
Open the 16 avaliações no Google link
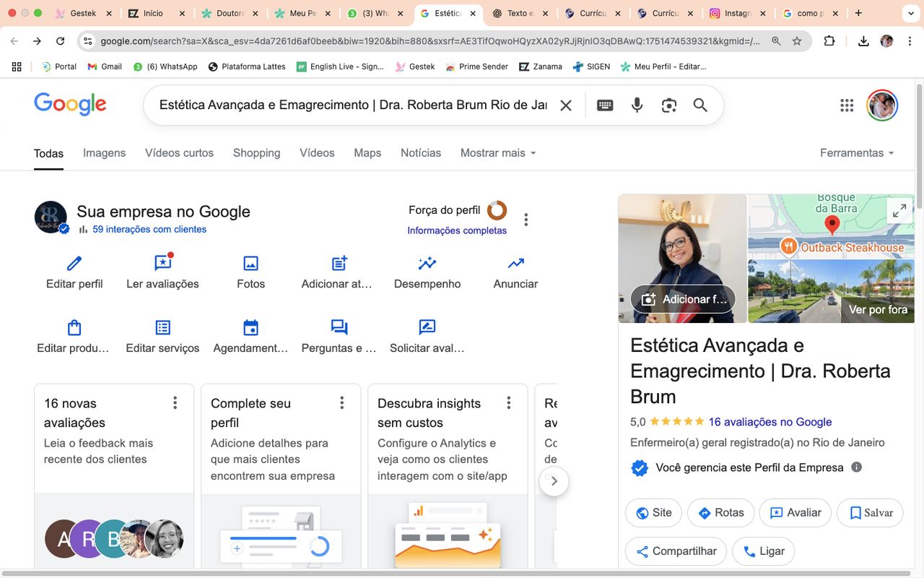point(770,422)
